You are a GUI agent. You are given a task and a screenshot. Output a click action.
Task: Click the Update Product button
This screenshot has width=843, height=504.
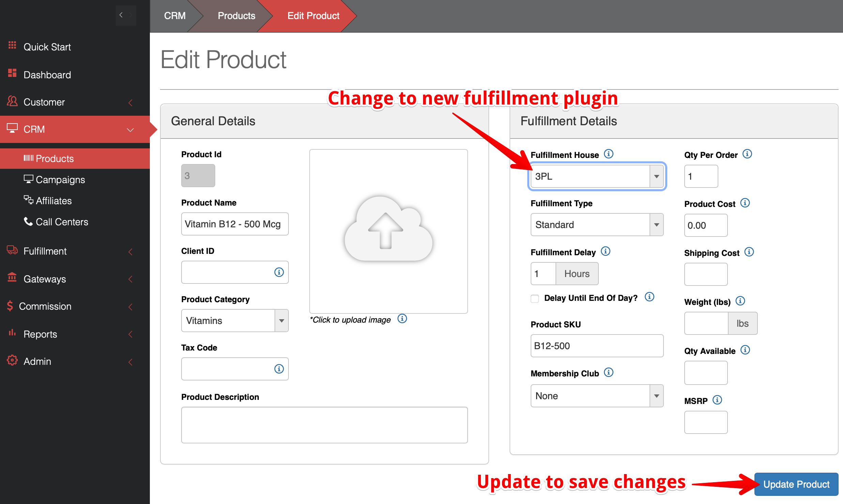pos(796,484)
